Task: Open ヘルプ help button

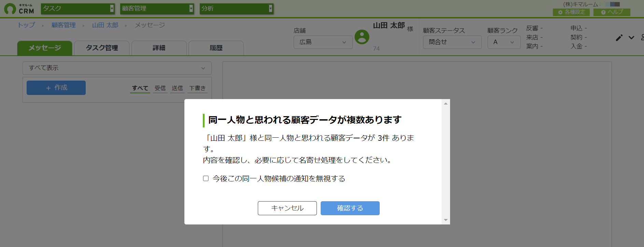Action: pyautogui.click(x=612, y=12)
